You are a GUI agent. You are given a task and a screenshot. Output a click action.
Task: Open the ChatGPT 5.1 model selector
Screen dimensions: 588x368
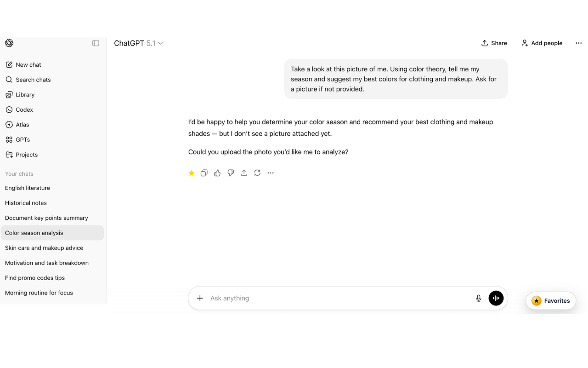[138, 43]
